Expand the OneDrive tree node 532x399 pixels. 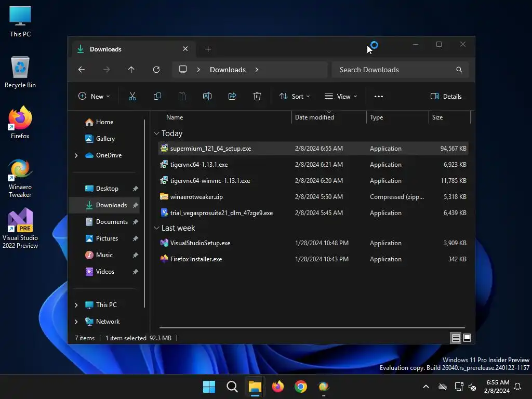point(76,155)
